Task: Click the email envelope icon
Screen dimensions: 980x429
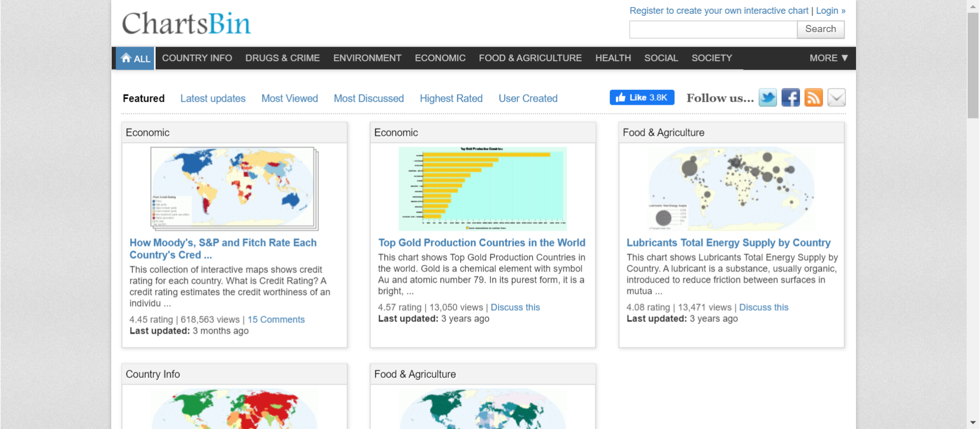Action: coord(836,98)
